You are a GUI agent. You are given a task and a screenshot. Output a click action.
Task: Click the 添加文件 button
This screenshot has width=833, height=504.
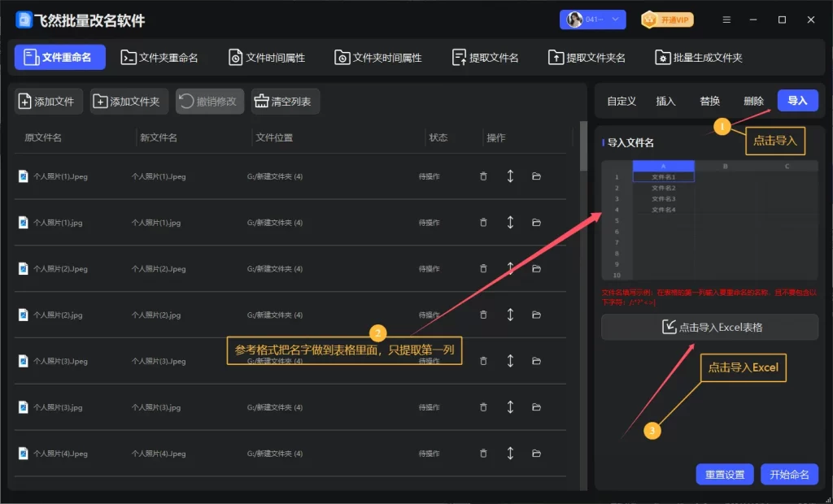[48, 102]
